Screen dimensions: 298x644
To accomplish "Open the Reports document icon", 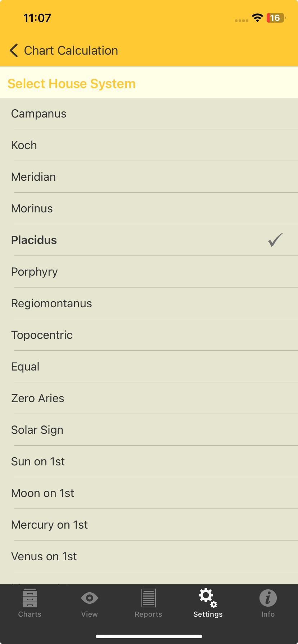I will pos(148,598).
